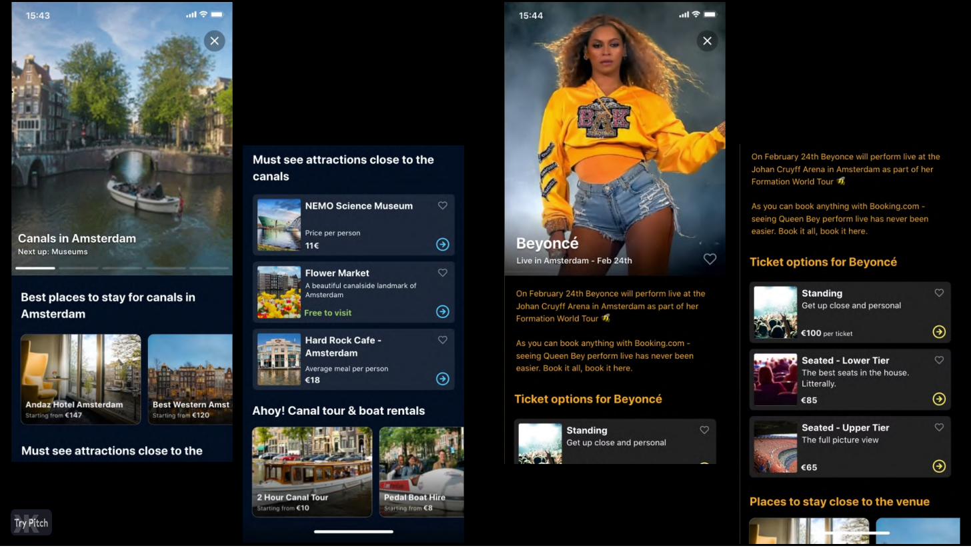Click the home indicator bar under canal tours

[353, 531]
